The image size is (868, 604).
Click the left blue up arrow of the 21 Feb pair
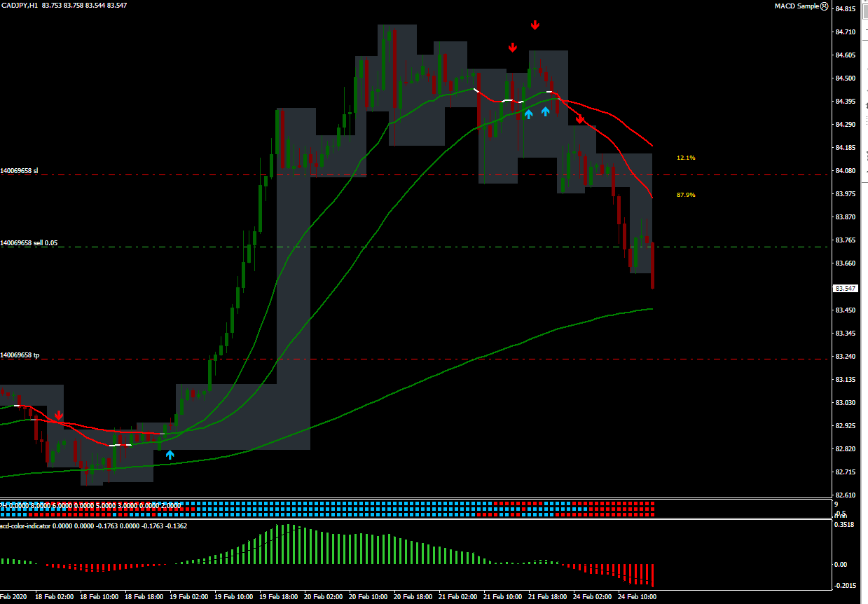click(529, 114)
